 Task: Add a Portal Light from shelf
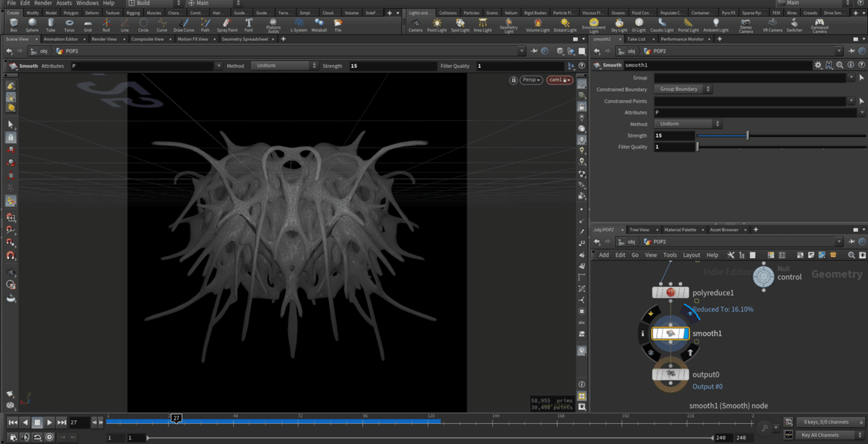689,25
